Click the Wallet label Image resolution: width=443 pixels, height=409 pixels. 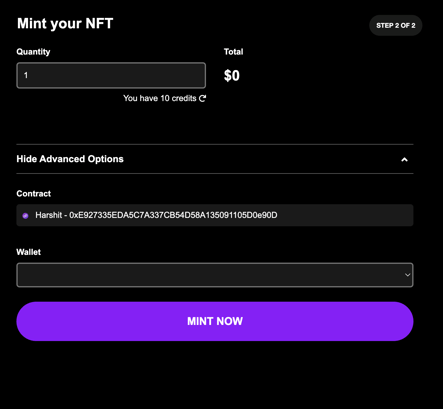point(29,252)
